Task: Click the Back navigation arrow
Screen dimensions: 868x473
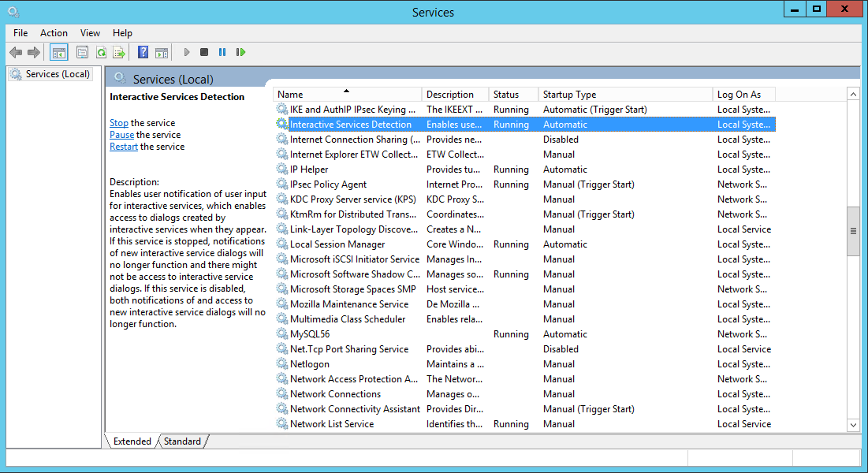Action: tap(16, 52)
